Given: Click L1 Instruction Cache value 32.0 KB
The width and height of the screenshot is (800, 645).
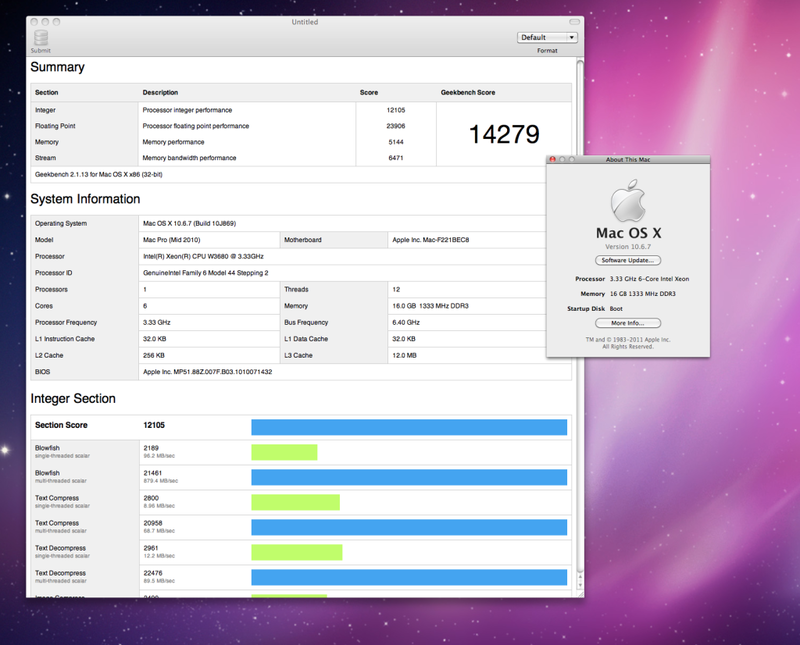Looking at the screenshot, I should [155, 339].
